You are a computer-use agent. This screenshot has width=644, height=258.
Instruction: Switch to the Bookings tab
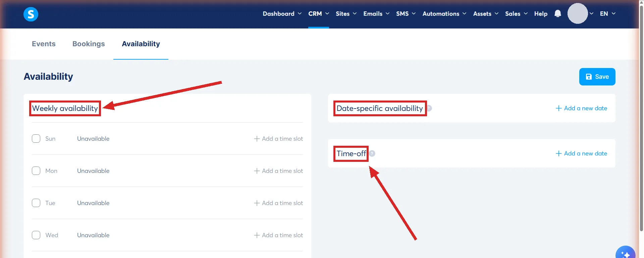pos(89,44)
